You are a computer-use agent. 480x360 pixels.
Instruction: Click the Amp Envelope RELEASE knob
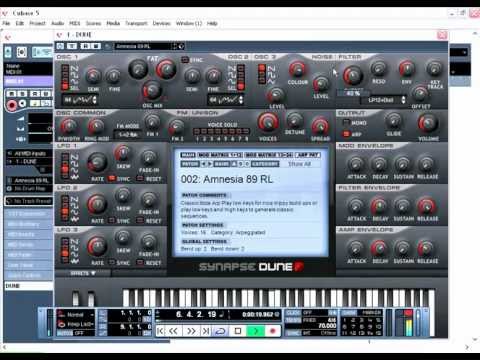pyautogui.click(x=426, y=248)
